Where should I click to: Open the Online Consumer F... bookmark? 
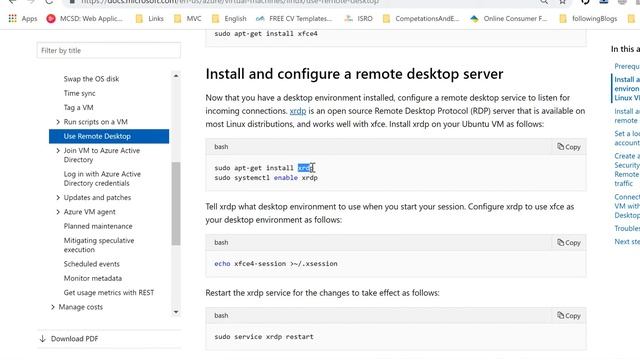tap(509, 18)
